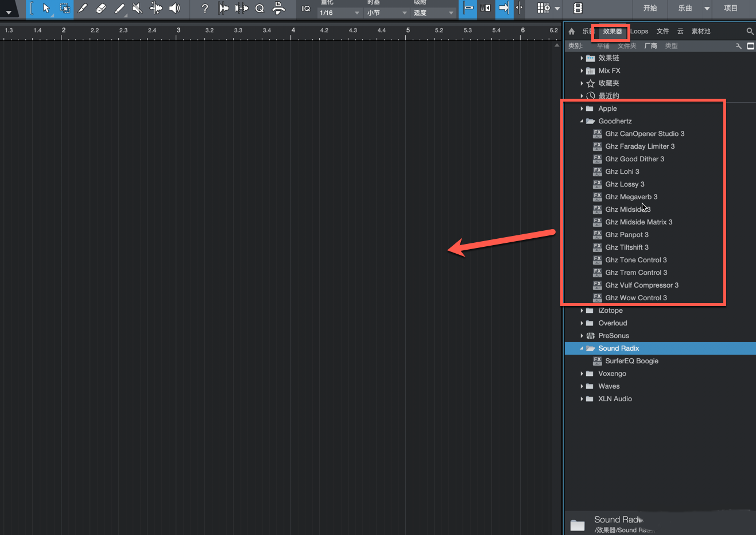Go to browser home icon

tap(572, 32)
